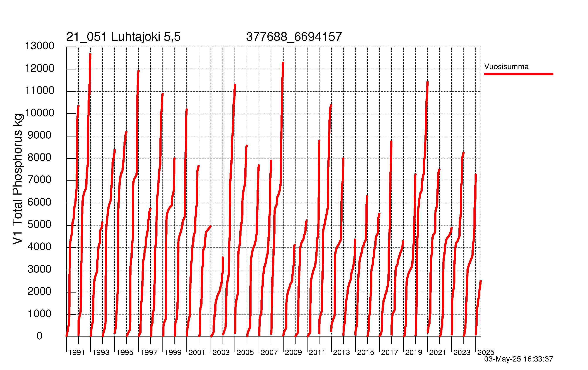Click x-axis year label 2019

tap(414, 352)
